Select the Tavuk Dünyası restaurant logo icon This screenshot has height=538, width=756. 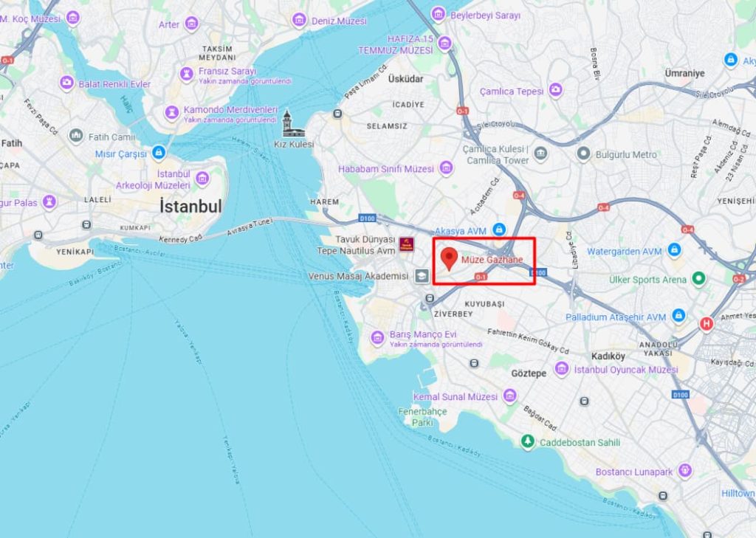tap(407, 244)
